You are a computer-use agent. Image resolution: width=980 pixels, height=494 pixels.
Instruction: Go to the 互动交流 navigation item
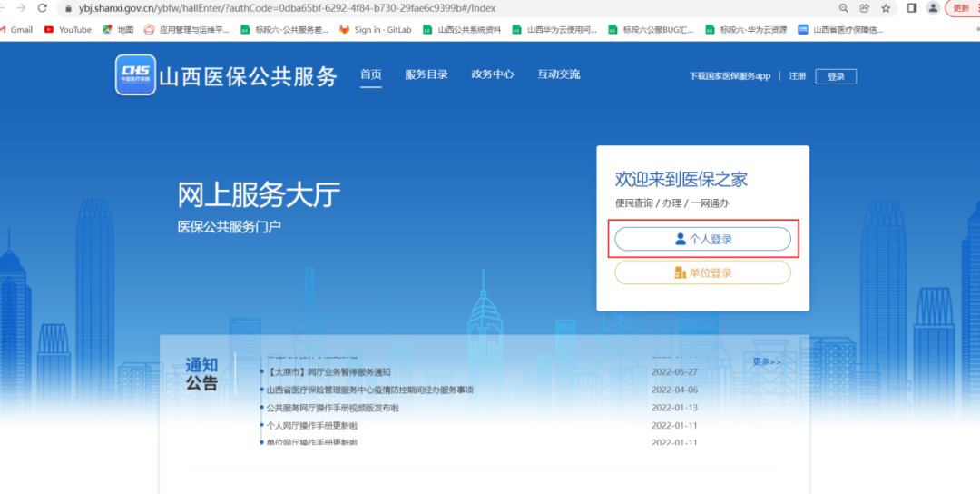pyautogui.click(x=558, y=74)
